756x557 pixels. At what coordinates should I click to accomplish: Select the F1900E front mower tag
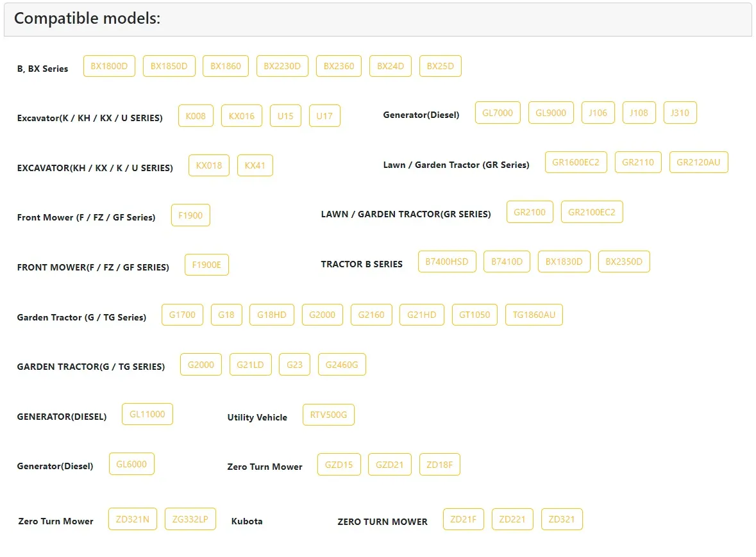point(206,265)
